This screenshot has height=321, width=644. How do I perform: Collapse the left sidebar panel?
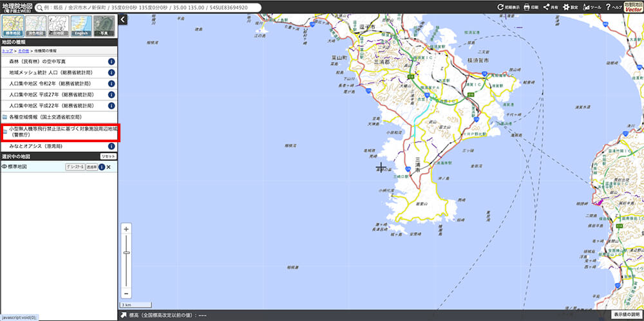[x=123, y=20]
